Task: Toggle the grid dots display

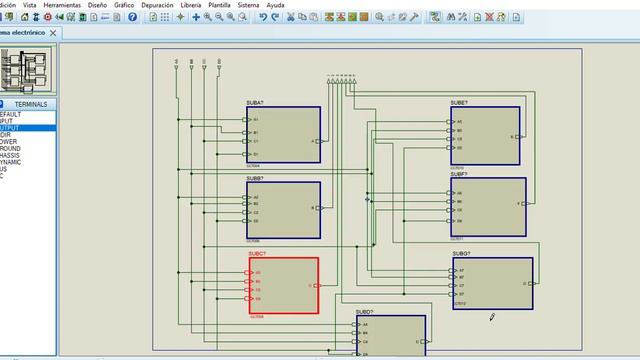Action: point(164,17)
